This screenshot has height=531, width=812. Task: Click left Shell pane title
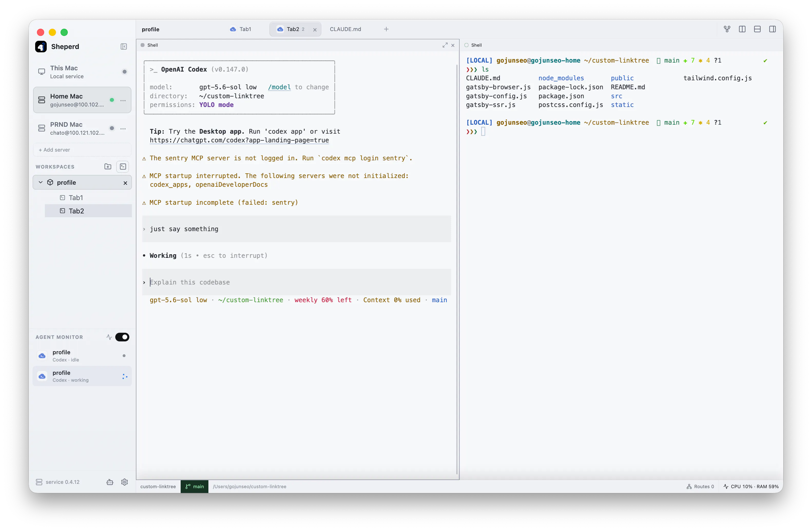152,45
